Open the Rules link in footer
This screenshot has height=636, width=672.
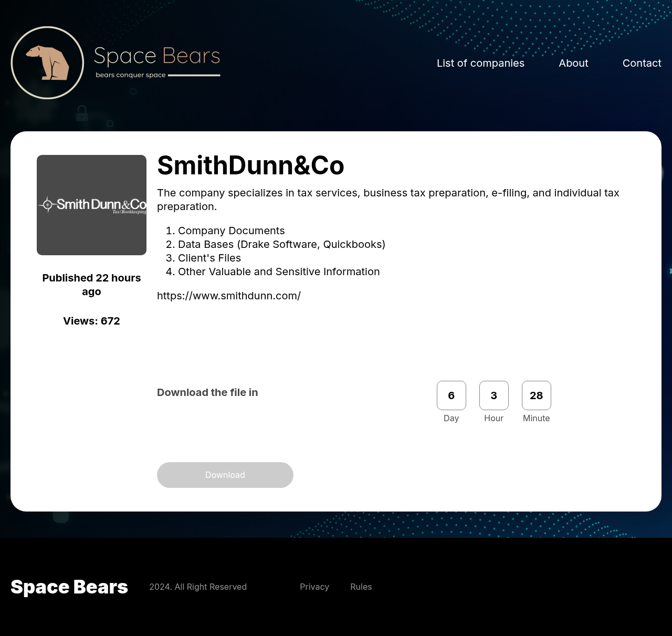pos(361,587)
